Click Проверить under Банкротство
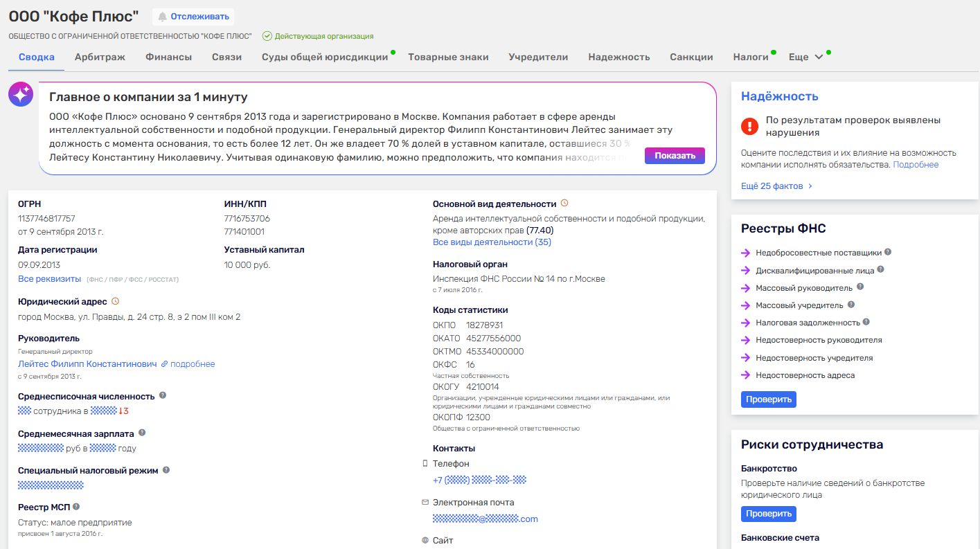Image resolution: width=980 pixels, height=549 pixels. pos(769,514)
